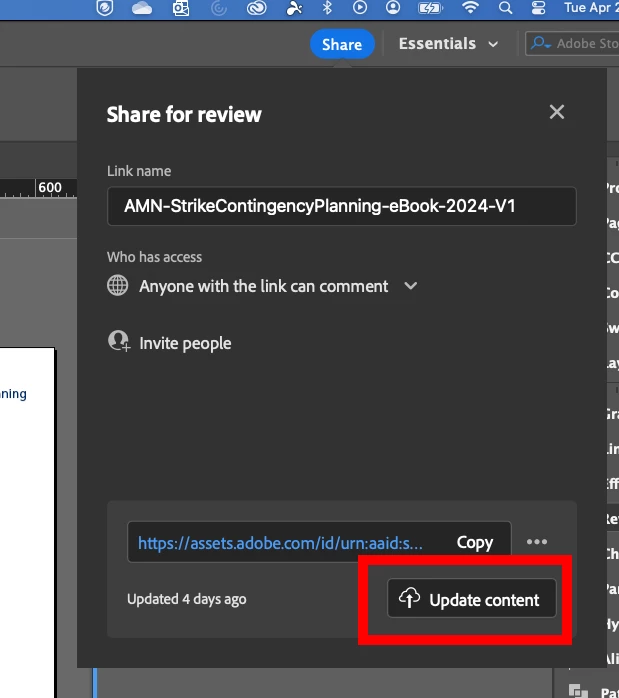Click the Update content button
Viewport: 619px width, 698px height.
pos(472,599)
